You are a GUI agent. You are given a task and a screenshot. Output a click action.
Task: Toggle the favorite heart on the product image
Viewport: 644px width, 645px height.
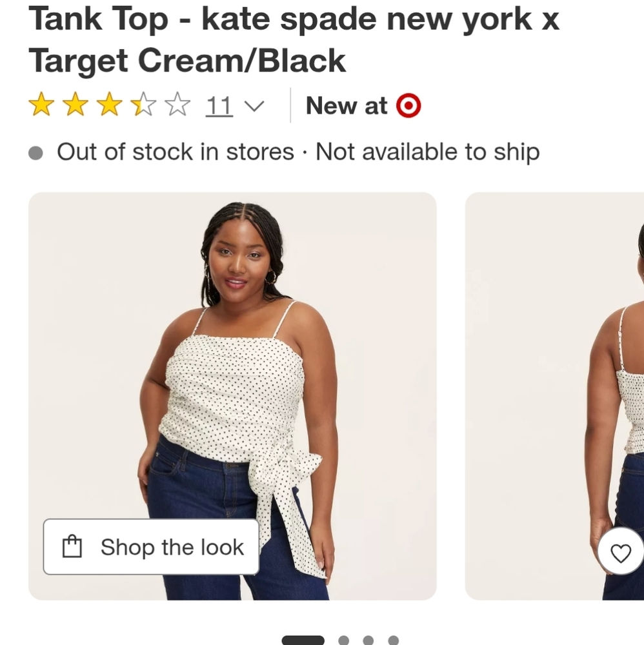620,553
